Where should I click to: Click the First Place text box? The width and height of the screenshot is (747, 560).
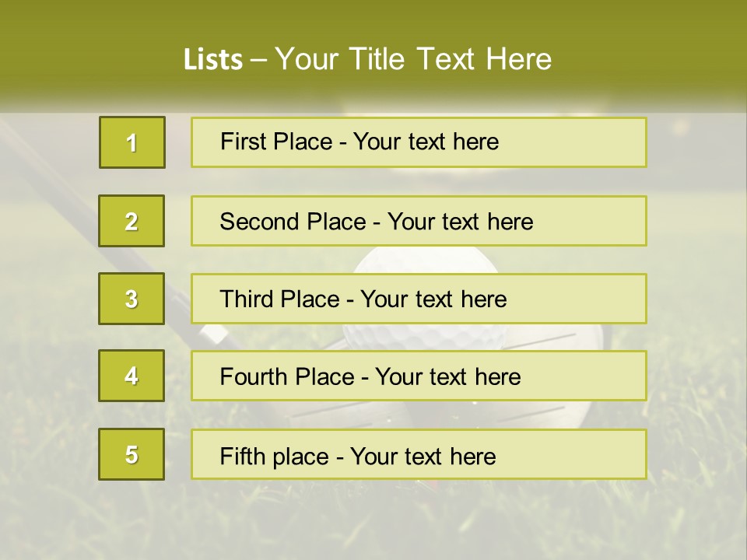click(419, 142)
